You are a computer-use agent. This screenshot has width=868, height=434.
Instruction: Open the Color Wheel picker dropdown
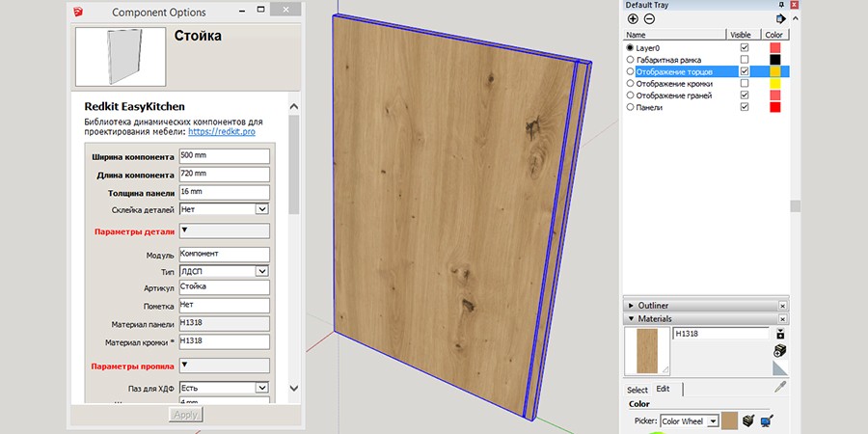tap(713, 421)
